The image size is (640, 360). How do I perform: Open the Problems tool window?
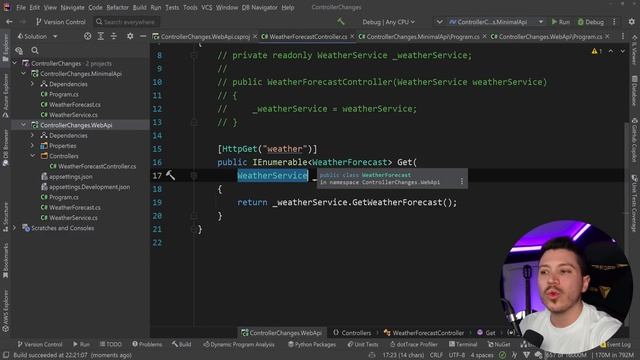pyautogui.click(x=147, y=344)
